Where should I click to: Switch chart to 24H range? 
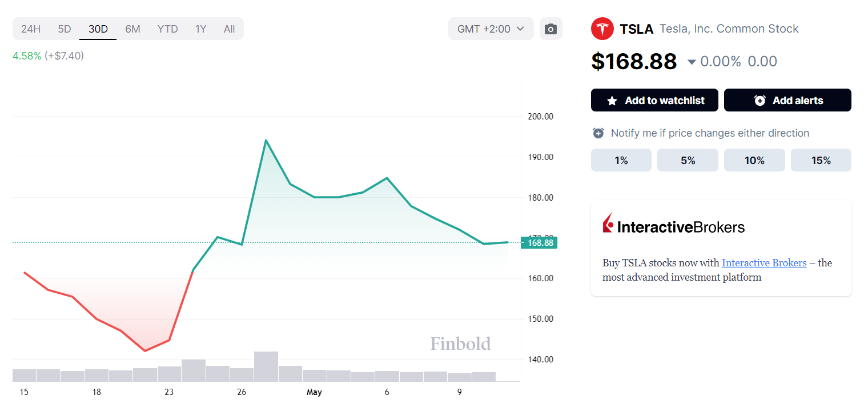[x=31, y=29]
